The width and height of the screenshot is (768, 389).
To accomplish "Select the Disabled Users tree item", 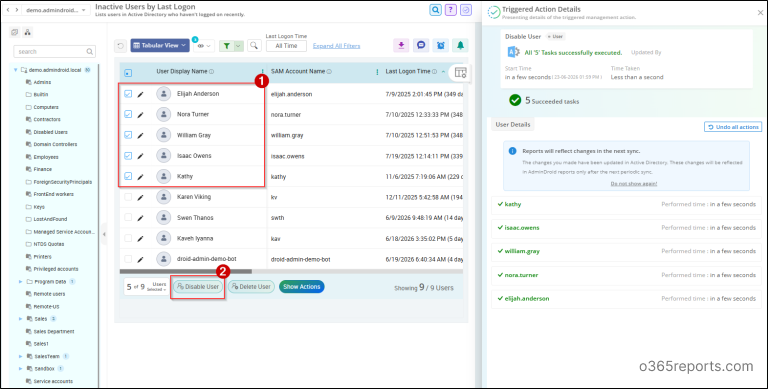I will click(x=50, y=132).
